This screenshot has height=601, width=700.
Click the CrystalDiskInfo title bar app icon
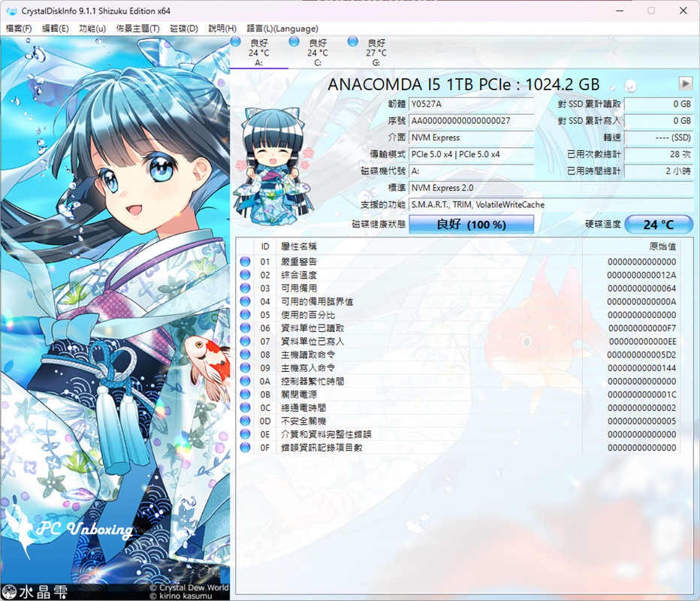(11, 11)
